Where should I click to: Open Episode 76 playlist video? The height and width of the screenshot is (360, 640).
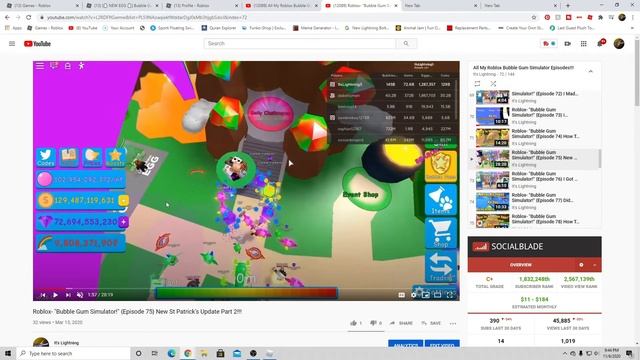point(534,180)
